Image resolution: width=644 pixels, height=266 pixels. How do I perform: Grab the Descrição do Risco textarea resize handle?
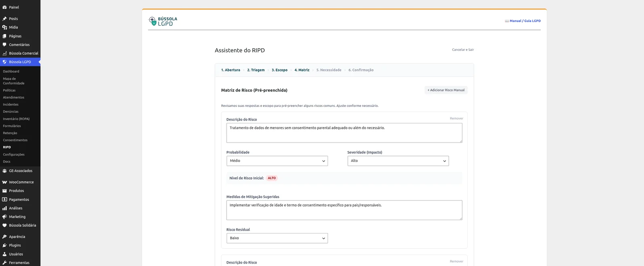(x=460, y=141)
